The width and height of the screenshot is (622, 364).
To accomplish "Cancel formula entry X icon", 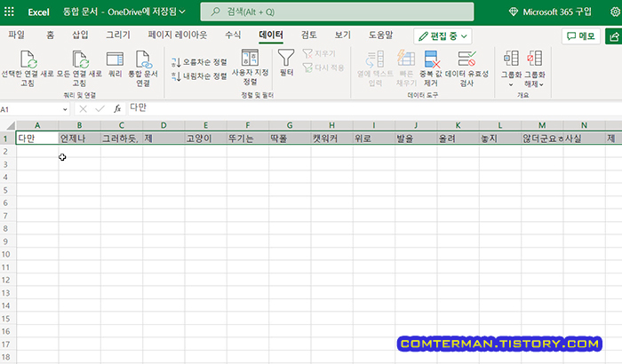I will (83, 108).
